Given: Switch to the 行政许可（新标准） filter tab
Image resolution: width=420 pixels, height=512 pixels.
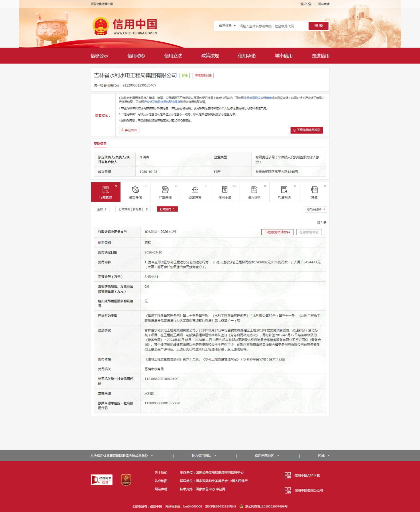Looking at the screenshot, I should click(x=133, y=209).
